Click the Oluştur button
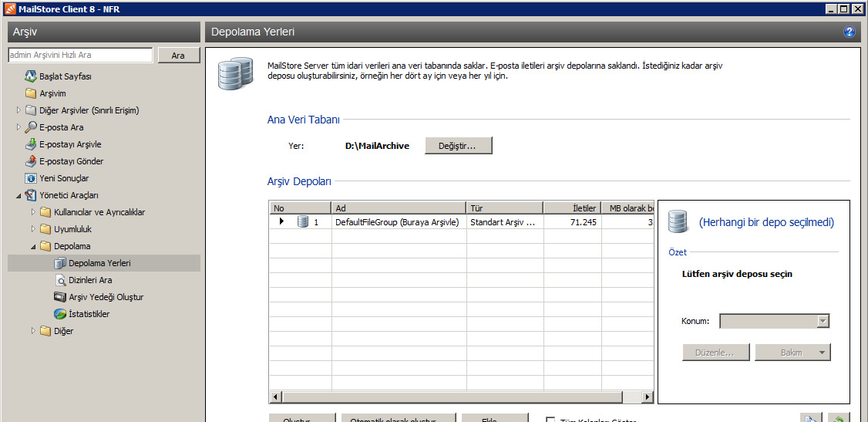Image resolution: width=868 pixels, height=422 pixels. [301, 418]
